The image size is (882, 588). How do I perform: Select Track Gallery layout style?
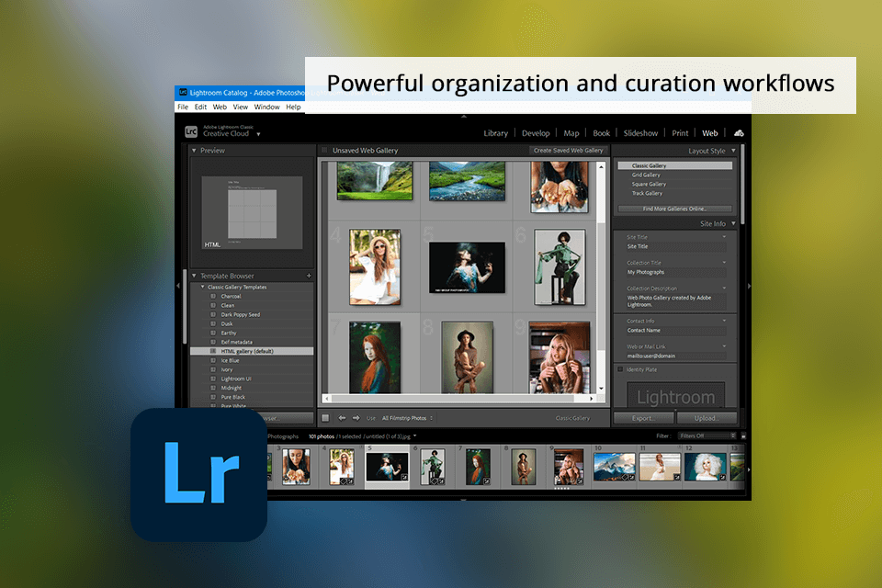point(674,193)
